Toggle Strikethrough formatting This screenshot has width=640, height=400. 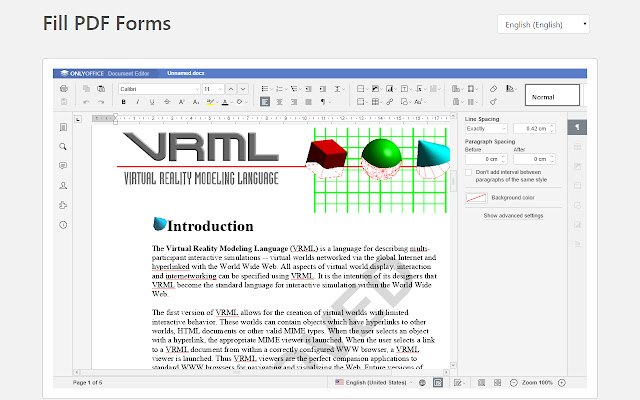point(167,102)
